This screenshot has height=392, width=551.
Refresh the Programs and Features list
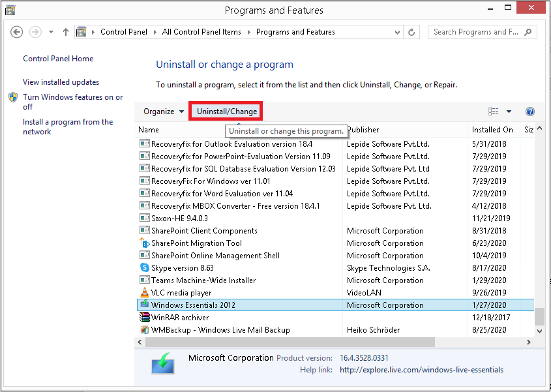[411, 32]
